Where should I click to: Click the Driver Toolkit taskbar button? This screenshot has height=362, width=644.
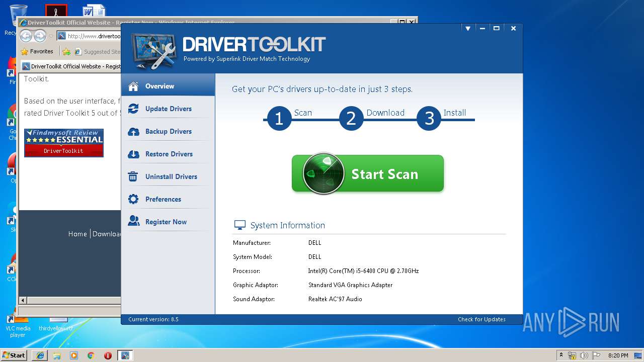(125, 355)
